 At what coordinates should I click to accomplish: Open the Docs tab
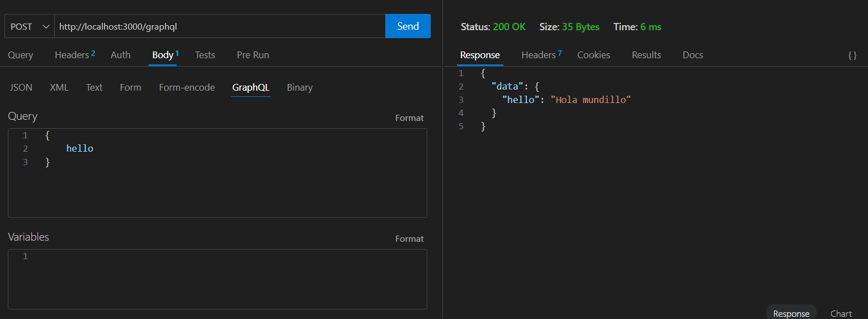pyautogui.click(x=692, y=55)
